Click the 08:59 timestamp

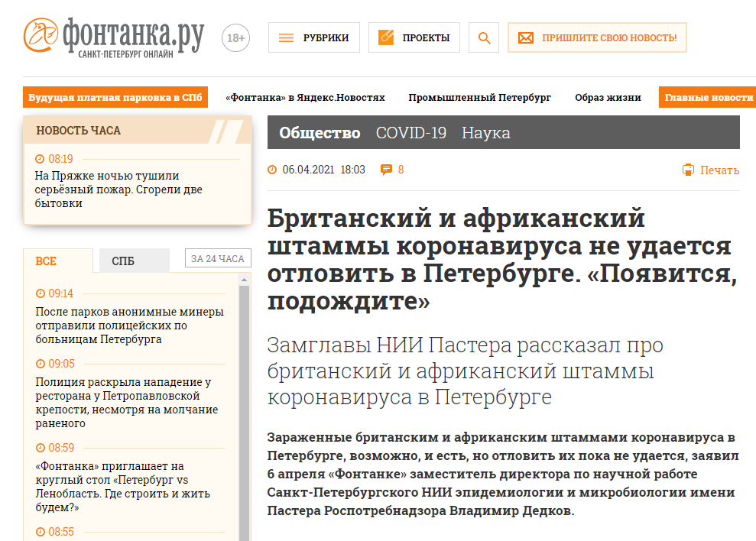pos(61,448)
